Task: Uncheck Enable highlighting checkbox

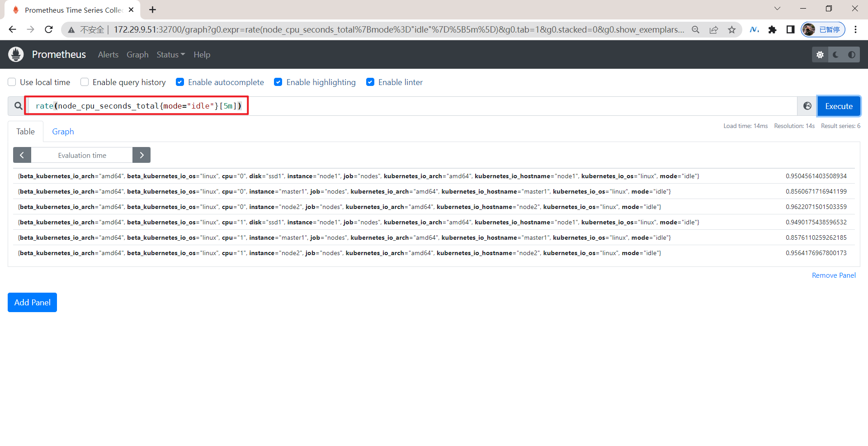Action: (x=278, y=82)
